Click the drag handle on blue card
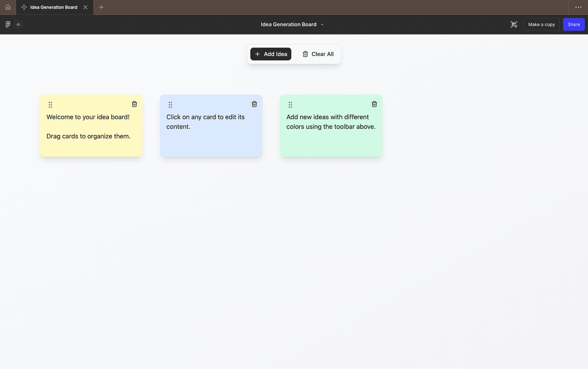 click(170, 105)
